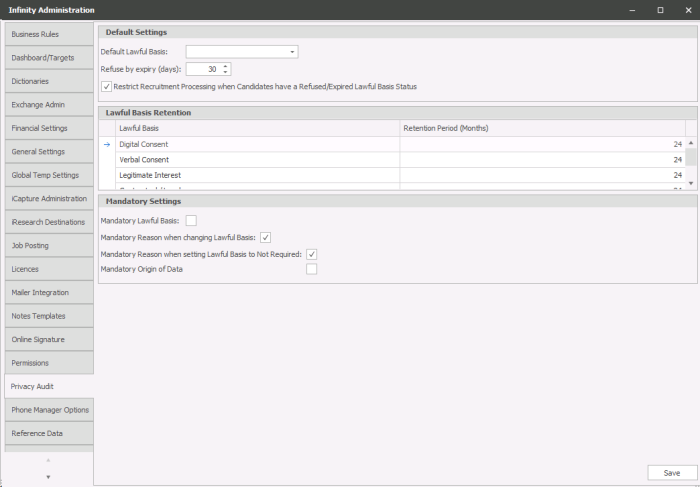This screenshot has height=487, width=700.
Task: Open the Mailer Integration tab
Action: point(47,293)
